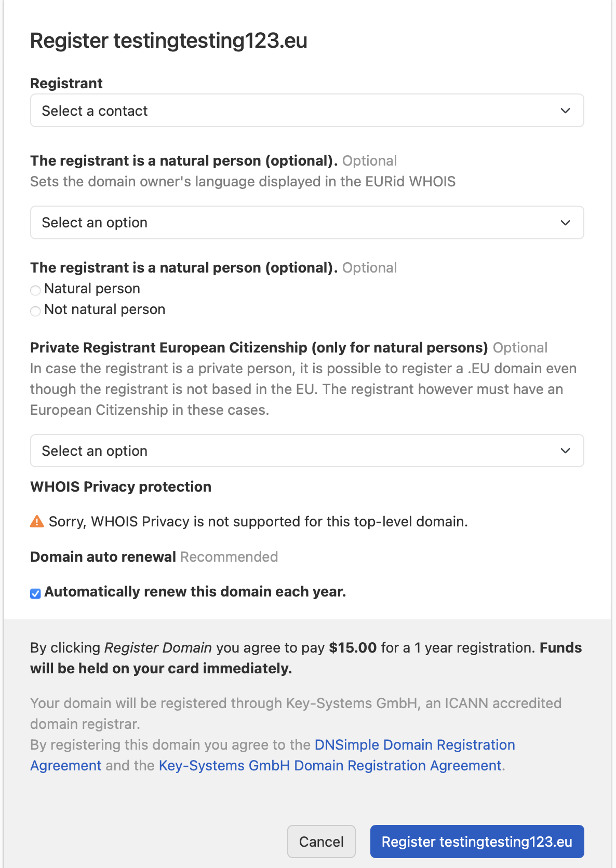Viewport: 616px width, 868px height.
Task: Click the chevron on the Registrant dropdown
Action: pos(566,111)
